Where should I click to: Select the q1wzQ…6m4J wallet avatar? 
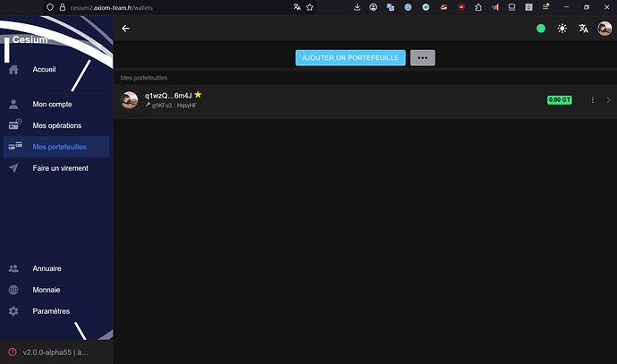(x=130, y=100)
